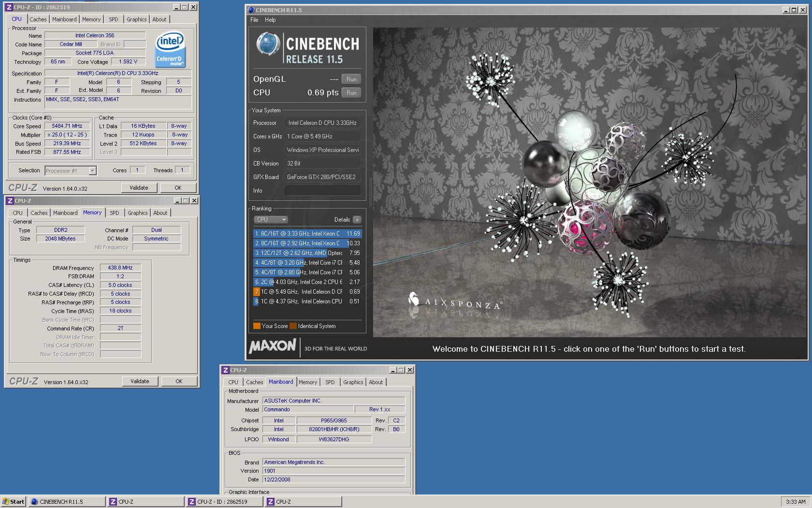The image size is (812, 508).
Task: Switch to CPU-Z ID 2862519 taskbar button
Action: point(225,502)
